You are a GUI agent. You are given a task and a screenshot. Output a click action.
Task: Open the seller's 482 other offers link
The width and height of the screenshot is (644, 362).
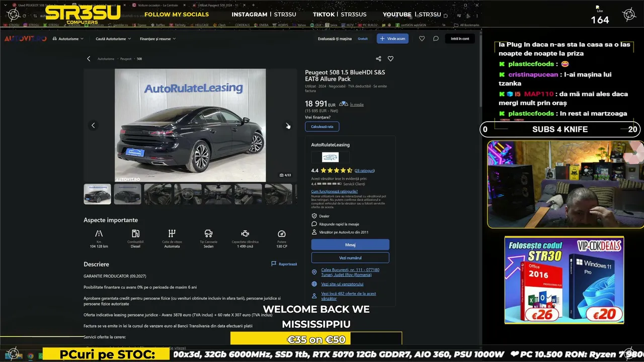coord(349,296)
